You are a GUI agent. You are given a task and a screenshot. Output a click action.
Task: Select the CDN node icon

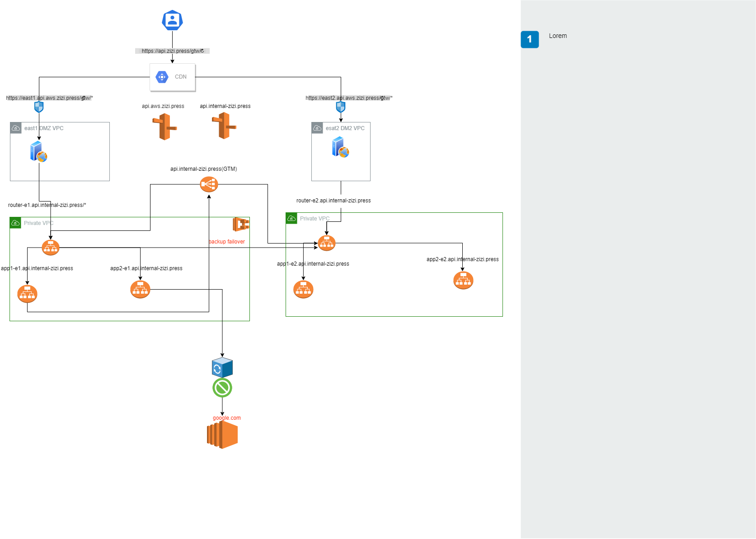[x=162, y=77]
